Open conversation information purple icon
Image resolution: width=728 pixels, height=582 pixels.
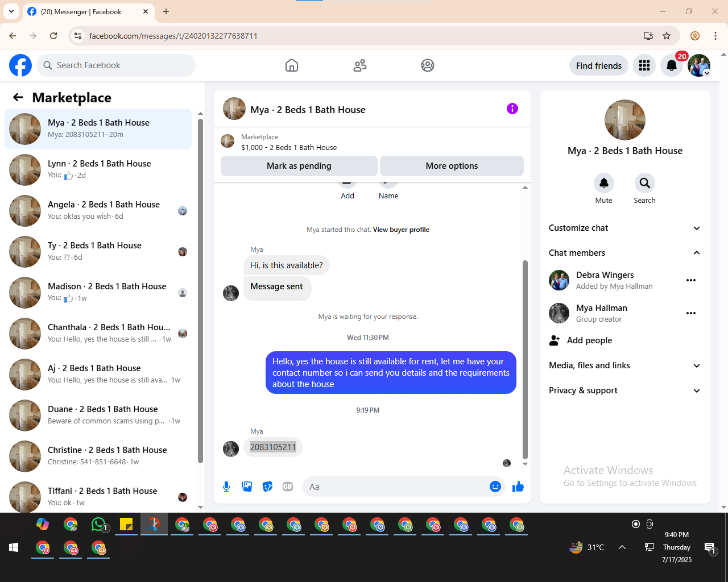tap(512, 109)
